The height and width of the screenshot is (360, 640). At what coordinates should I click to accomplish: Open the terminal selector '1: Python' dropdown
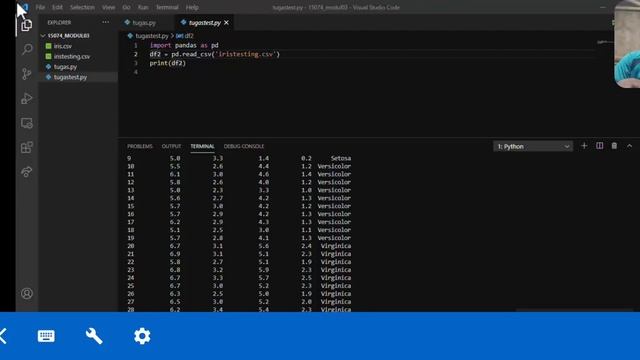533,146
